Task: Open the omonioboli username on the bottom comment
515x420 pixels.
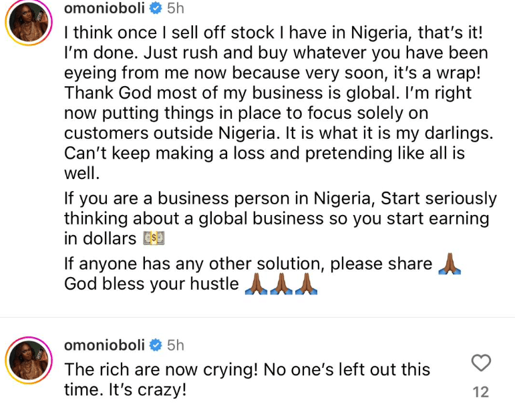Action: [104, 346]
